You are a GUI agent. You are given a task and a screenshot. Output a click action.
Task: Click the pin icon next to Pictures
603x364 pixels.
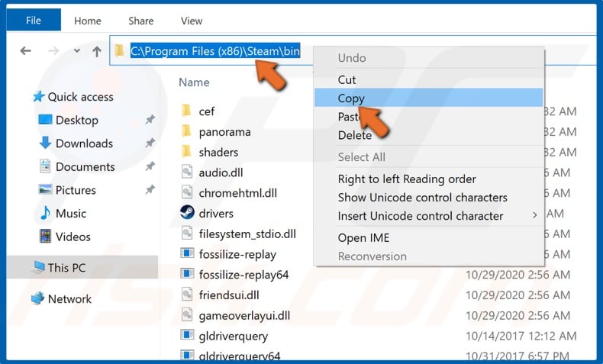click(150, 190)
